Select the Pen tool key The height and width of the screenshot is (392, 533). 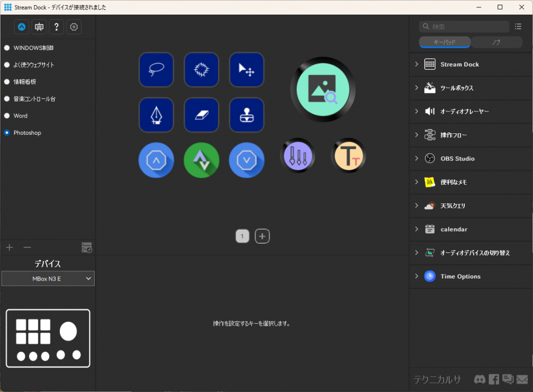point(156,115)
